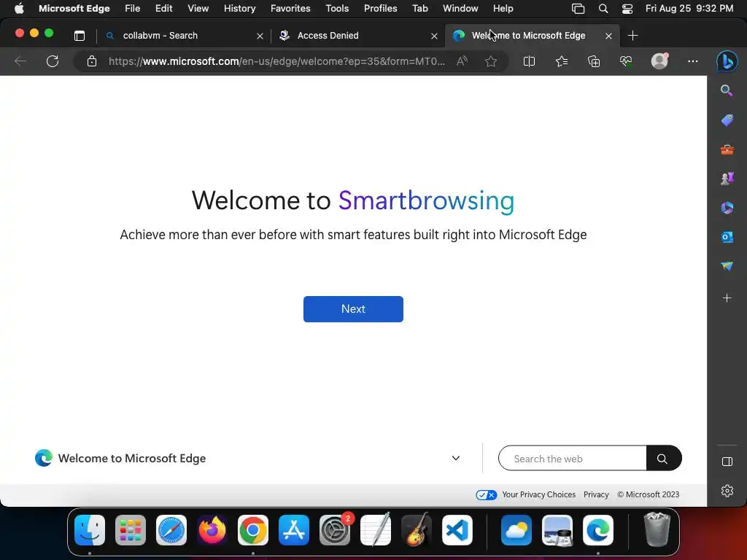Screen dimensions: 747x560
Task: Open Spotlight search in menu bar
Action: (x=603, y=9)
